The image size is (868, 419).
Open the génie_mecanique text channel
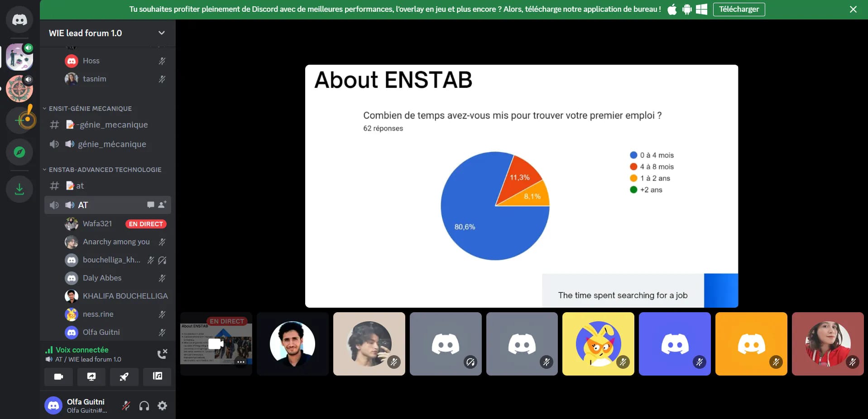pos(111,125)
